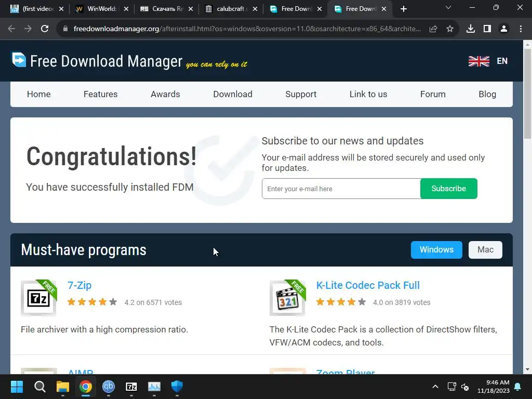Click scrollbar down arrow
Image resolution: width=532 pixels, height=399 pixels.
click(527, 369)
